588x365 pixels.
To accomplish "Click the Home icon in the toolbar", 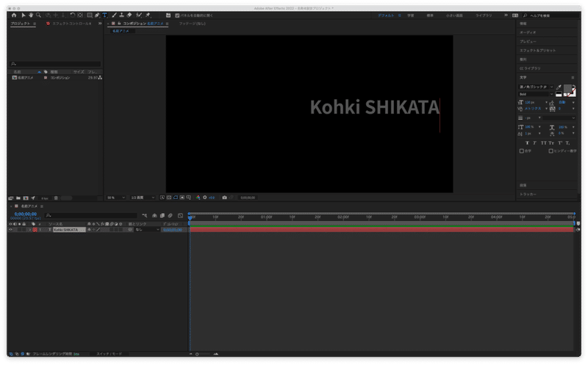I will (14, 15).
